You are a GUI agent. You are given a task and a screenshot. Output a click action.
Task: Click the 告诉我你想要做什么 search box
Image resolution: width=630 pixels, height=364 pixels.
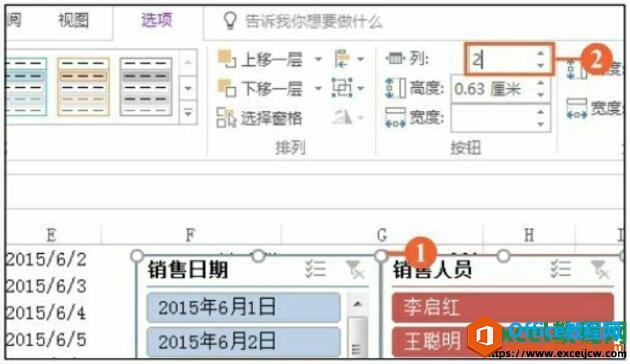313,22
